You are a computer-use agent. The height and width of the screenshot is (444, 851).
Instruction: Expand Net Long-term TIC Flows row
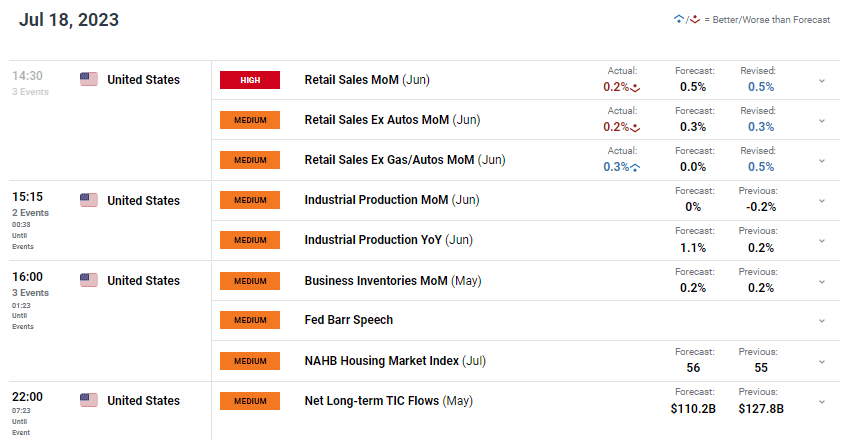coord(822,402)
